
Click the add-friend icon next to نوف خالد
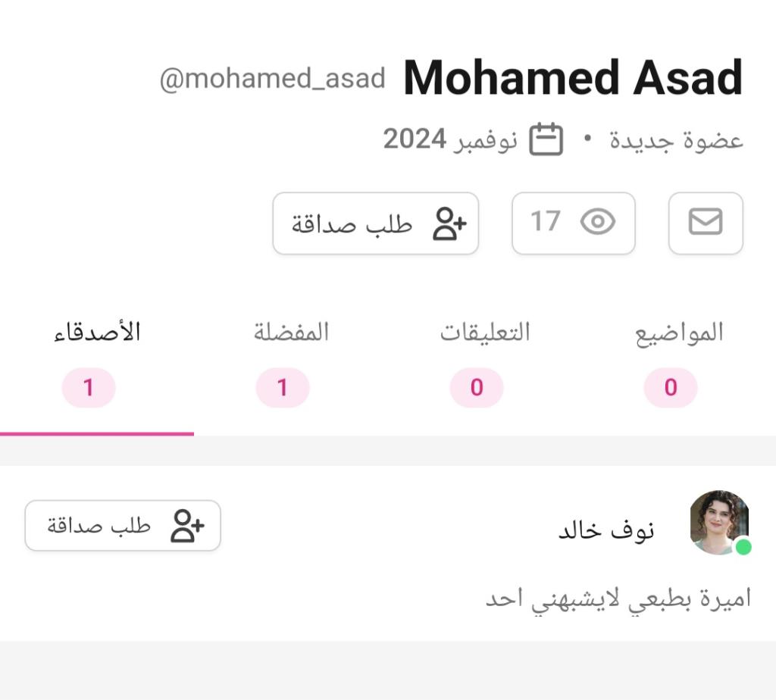tap(187, 526)
